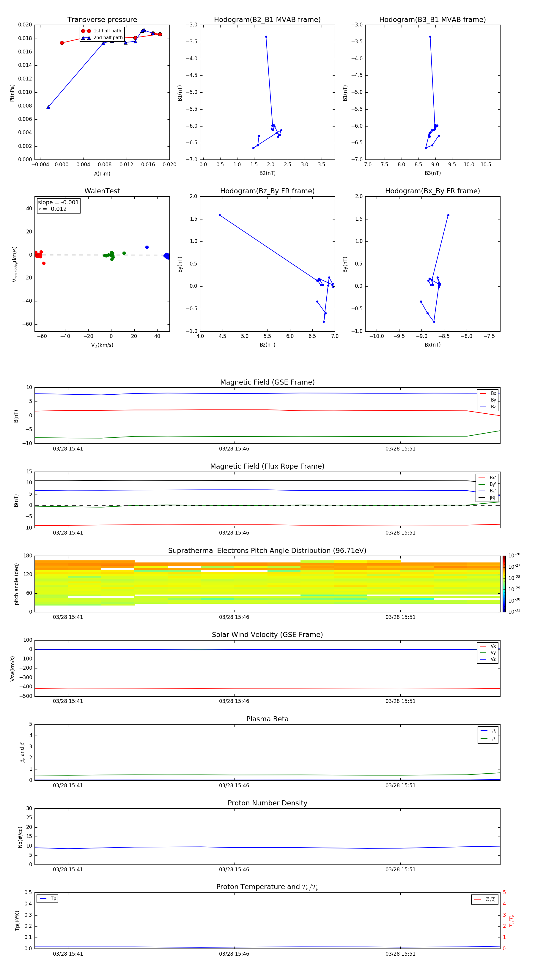Select the '1st half path' legend entry
535x980 pixels.
pos(102,31)
